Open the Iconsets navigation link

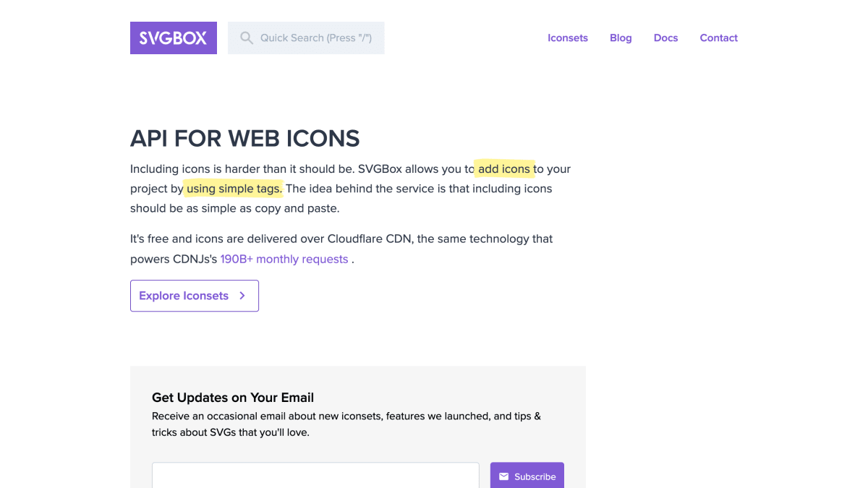point(568,38)
